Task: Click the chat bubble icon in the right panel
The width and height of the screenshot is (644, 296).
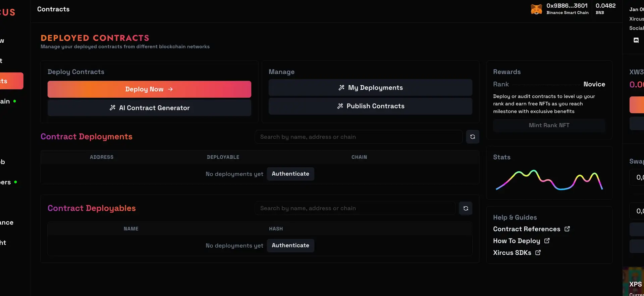Action: pos(636,40)
